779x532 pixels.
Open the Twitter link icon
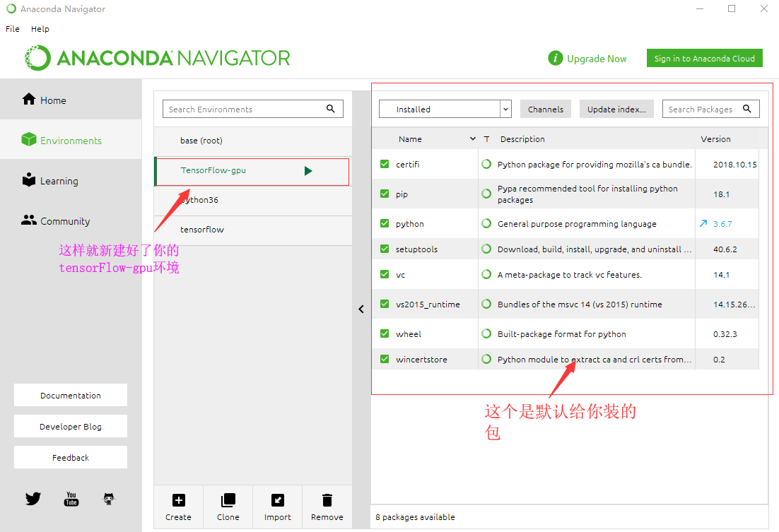pyautogui.click(x=33, y=498)
